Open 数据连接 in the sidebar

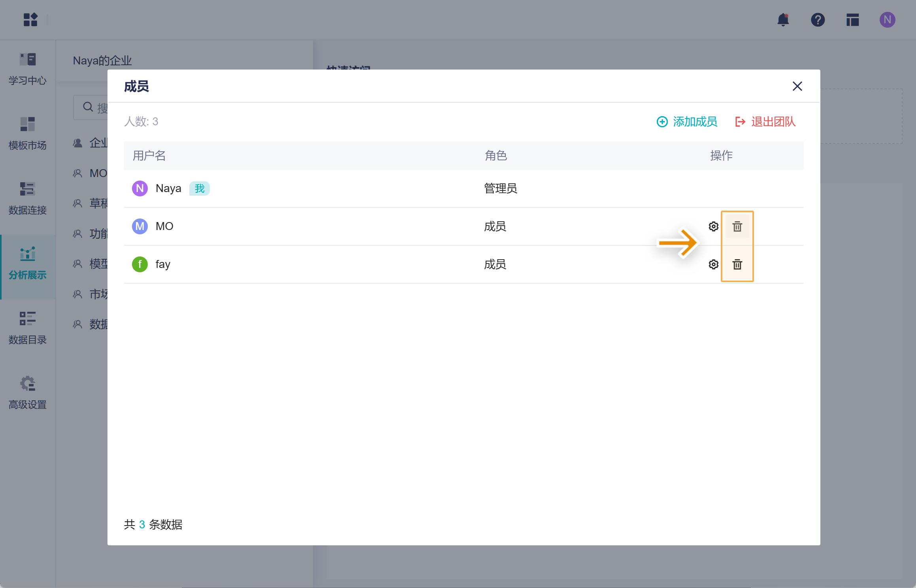(28, 199)
